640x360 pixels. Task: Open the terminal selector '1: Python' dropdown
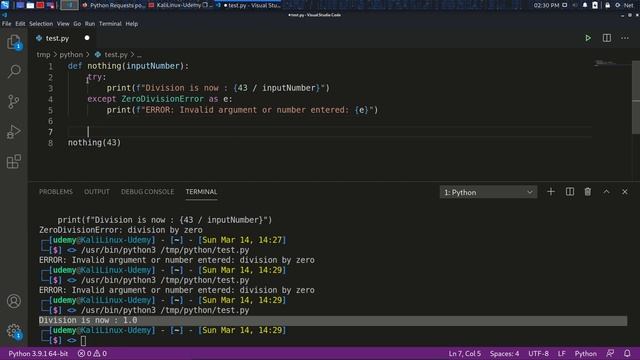pyautogui.click(x=488, y=192)
